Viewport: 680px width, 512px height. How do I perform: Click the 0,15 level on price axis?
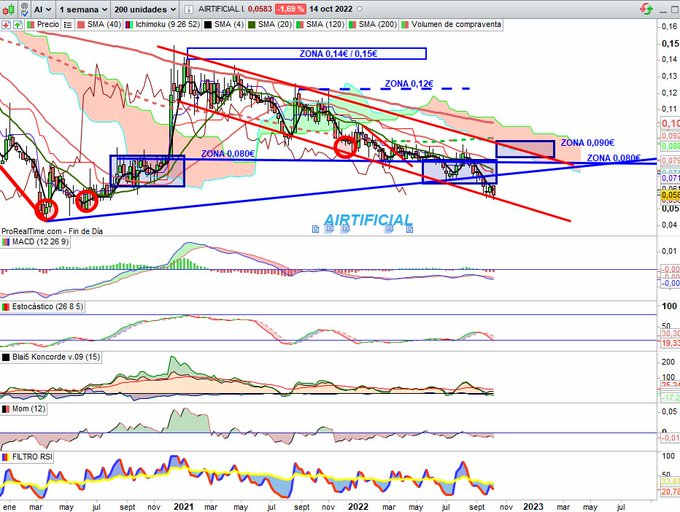tap(670, 43)
